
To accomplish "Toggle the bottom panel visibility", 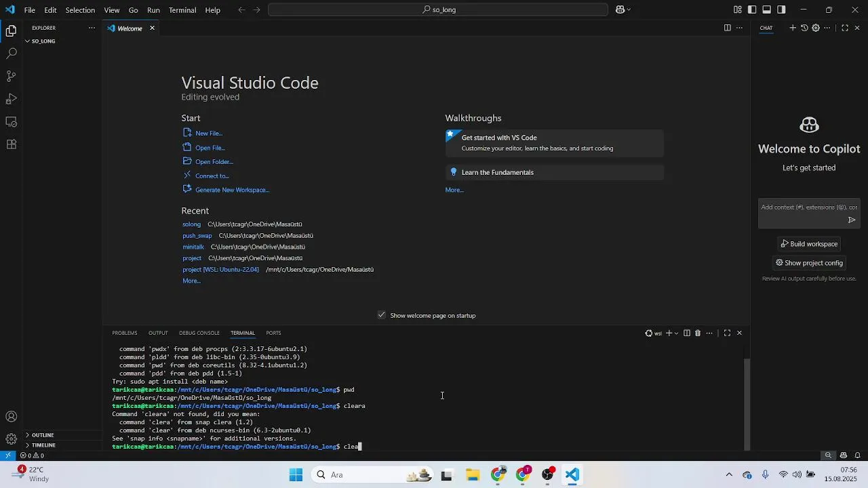I will (766, 9).
